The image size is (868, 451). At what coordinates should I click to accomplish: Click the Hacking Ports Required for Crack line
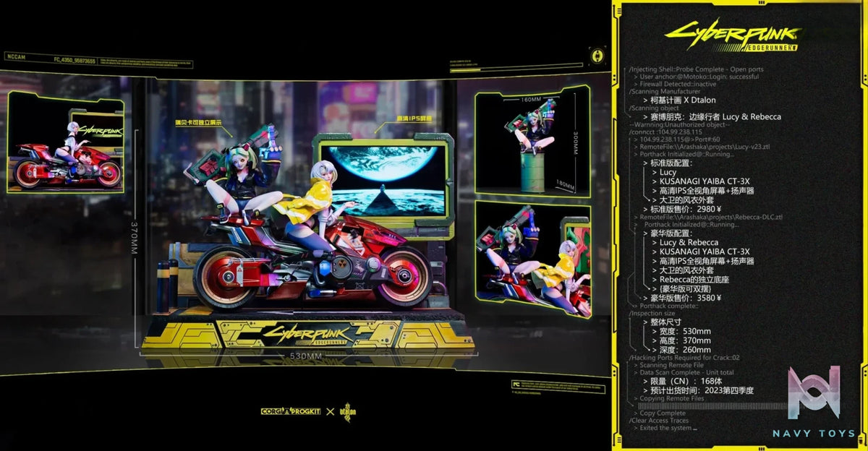click(x=684, y=357)
